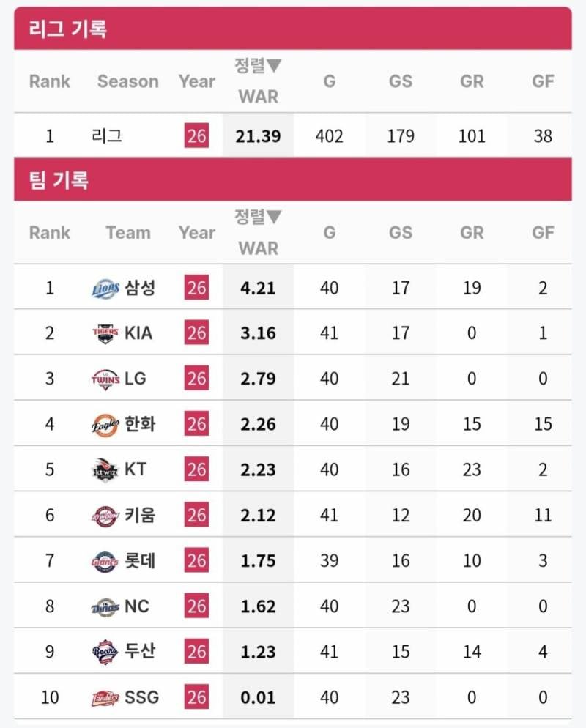This screenshot has height=728, width=586.
Task: Open the 두산 team name link
Action: tap(140, 651)
